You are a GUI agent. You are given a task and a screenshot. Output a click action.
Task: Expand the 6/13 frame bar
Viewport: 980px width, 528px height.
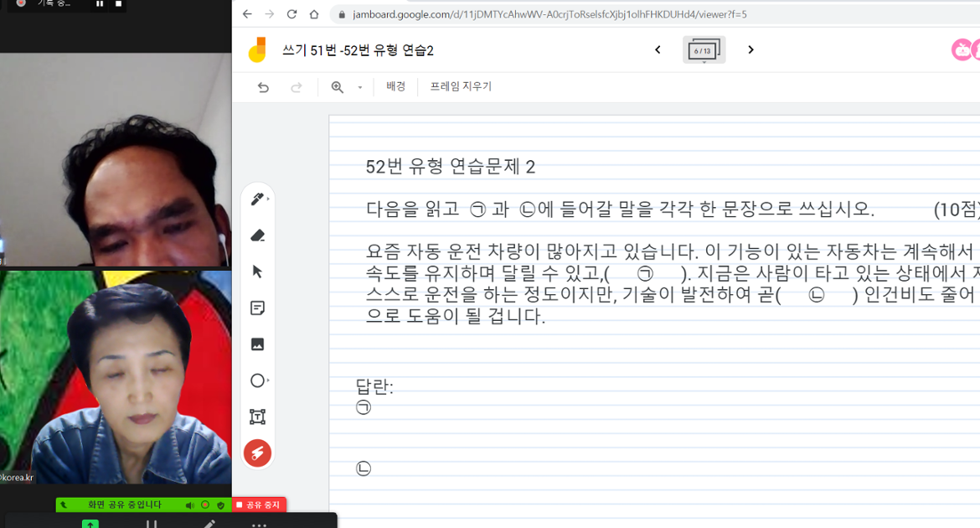point(704,50)
